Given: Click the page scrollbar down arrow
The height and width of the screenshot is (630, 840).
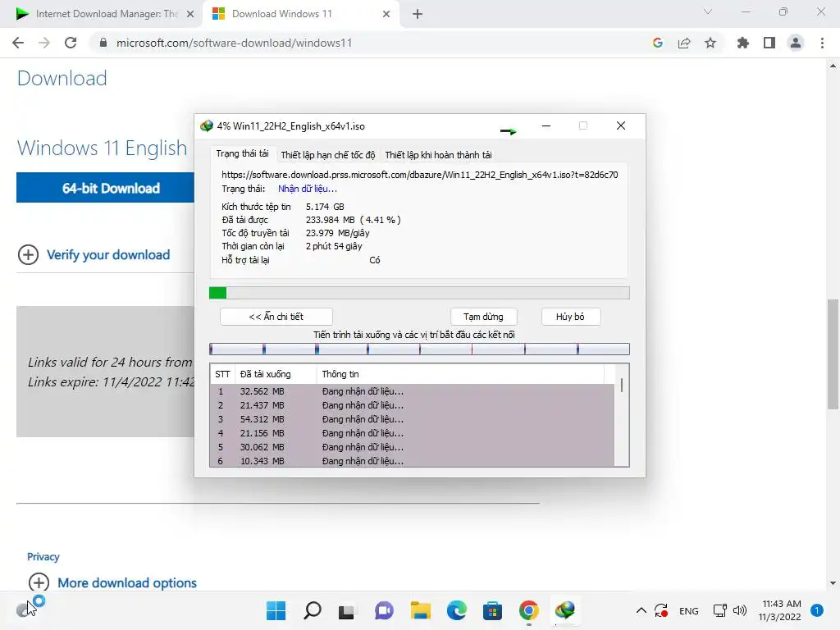Looking at the screenshot, I should 833,583.
